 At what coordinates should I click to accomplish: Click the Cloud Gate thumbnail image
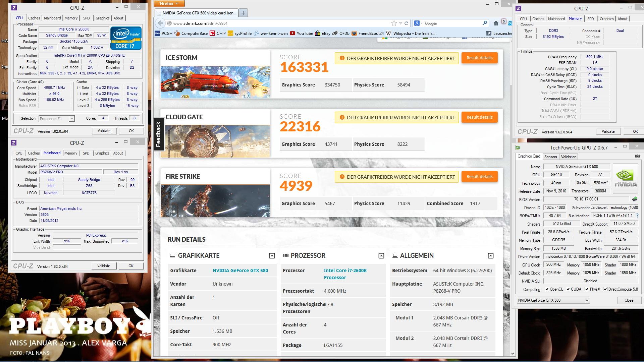(x=215, y=141)
